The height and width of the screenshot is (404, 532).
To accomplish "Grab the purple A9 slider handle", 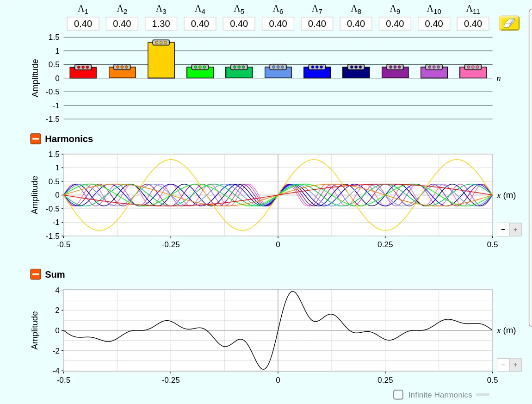I will [395, 67].
